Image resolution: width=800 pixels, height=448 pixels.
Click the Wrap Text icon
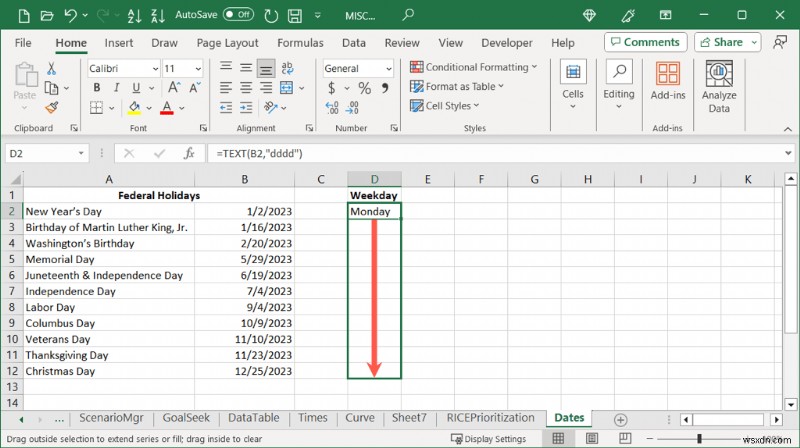click(x=287, y=68)
